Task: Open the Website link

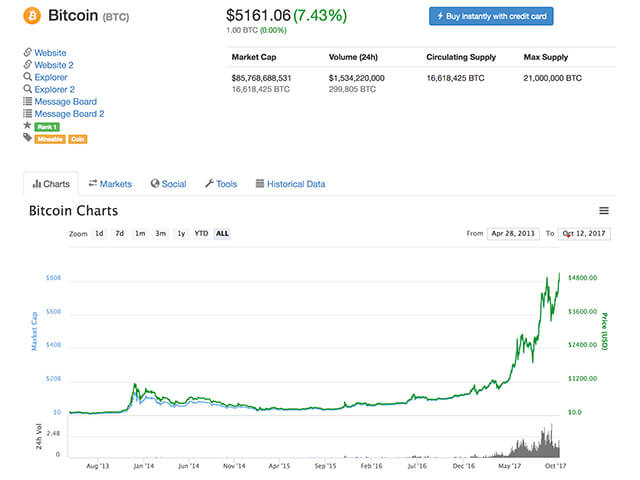Action: [x=50, y=53]
